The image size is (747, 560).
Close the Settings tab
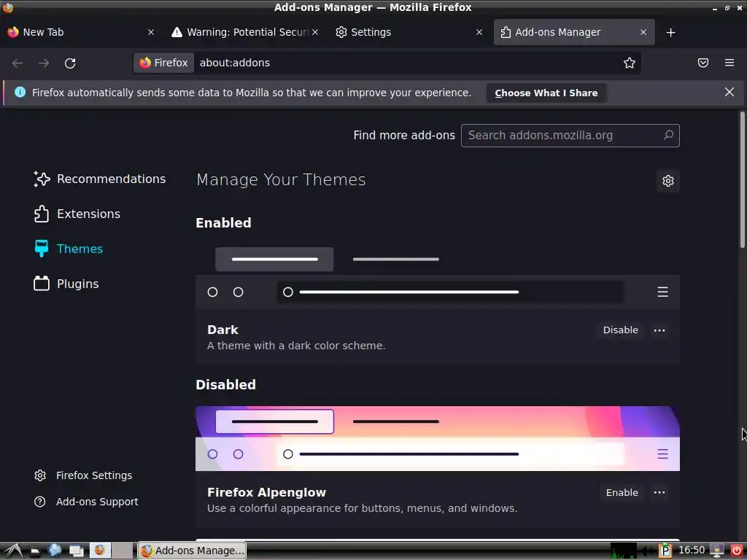click(479, 32)
